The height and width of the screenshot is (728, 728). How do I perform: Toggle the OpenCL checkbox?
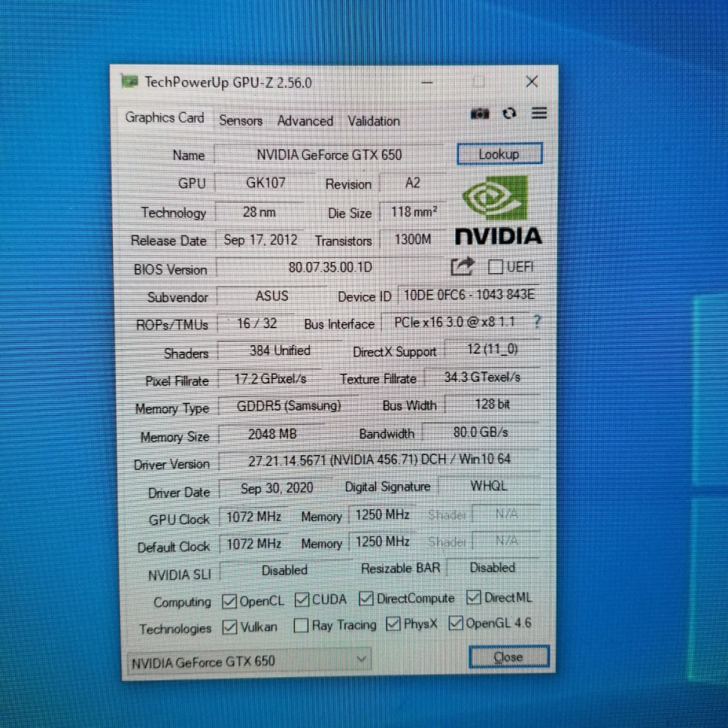click(229, 601)
